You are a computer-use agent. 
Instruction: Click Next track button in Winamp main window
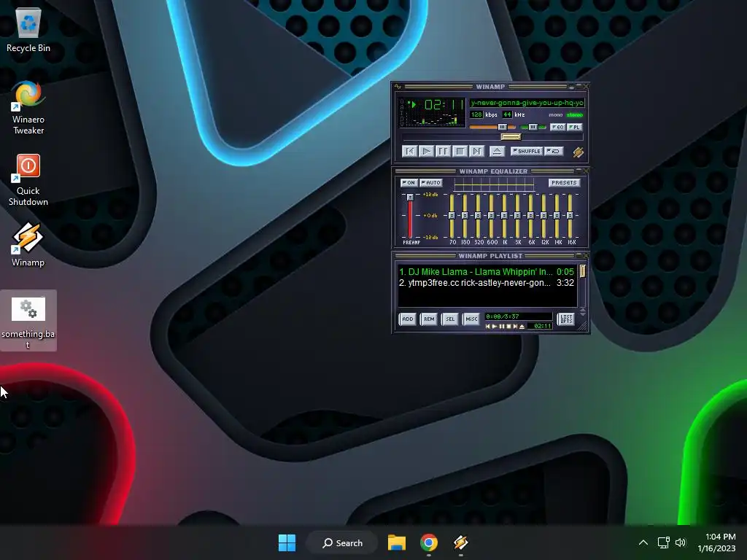click(476, 152)
